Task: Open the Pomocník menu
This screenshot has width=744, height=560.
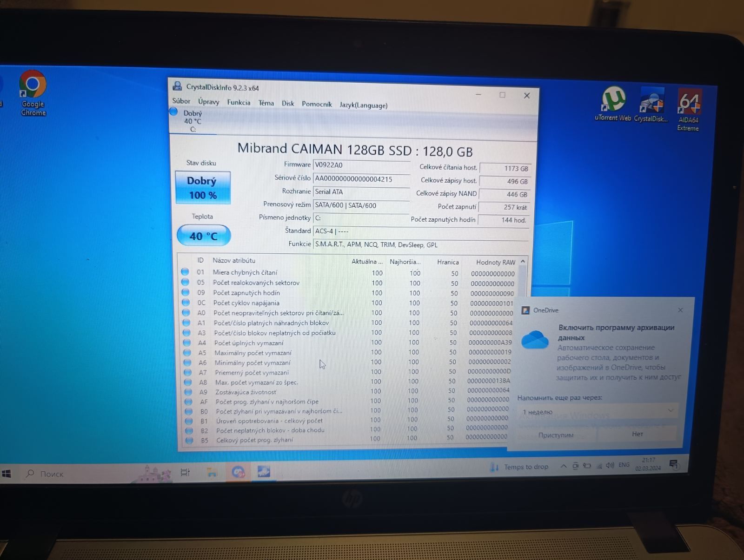Action: pos(317,104)
